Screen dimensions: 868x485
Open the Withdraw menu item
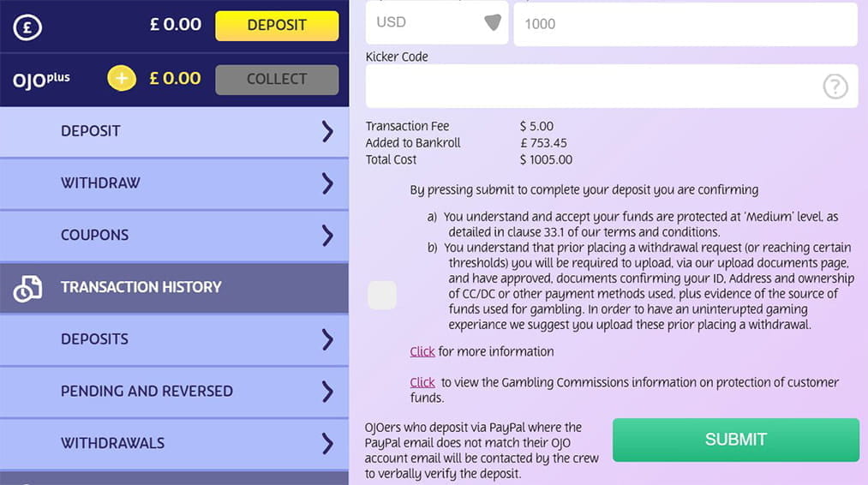click(175, 183)
